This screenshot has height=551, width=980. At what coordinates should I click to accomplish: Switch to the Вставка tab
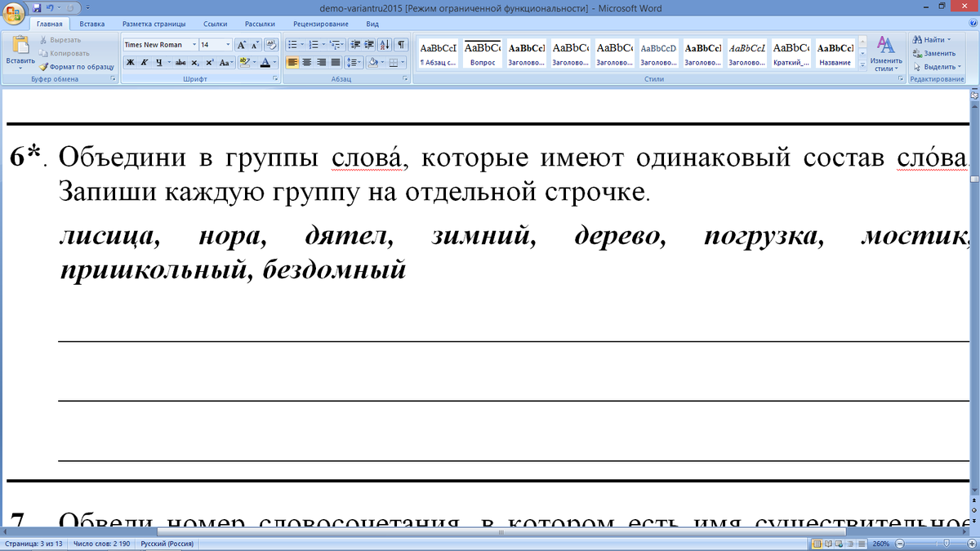(91, 24)
